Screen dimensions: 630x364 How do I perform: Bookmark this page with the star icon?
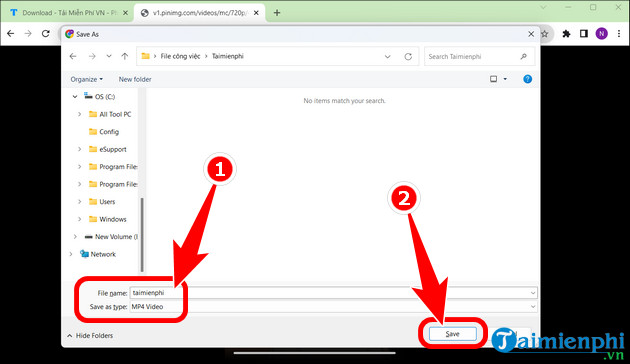click(x=545, y=34)
